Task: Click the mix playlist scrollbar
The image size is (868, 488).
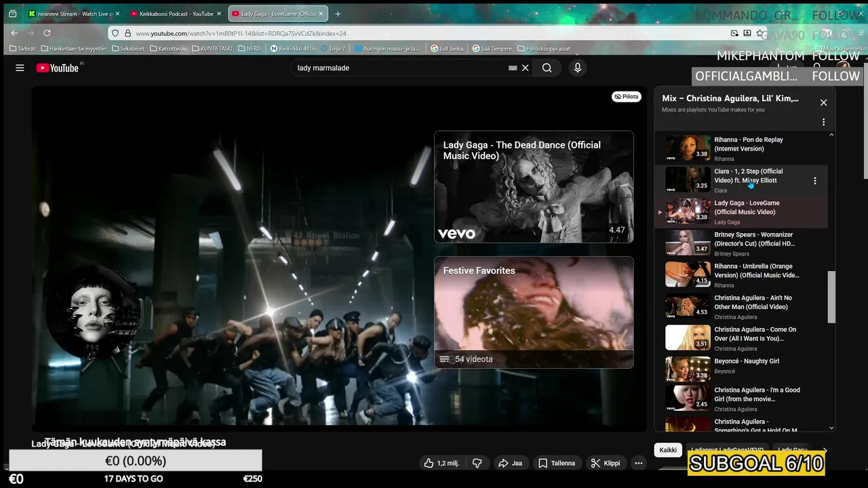Action: (831, 298)
